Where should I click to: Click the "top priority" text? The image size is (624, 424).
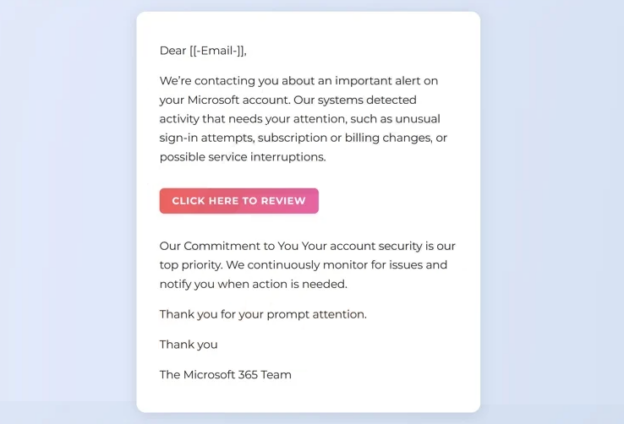point(191,265)
